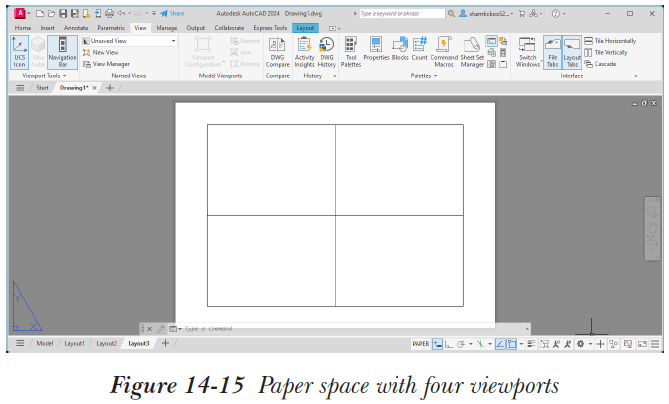669x404 pixels.
Task: Open the Count palette
Action: click(419, 49)
